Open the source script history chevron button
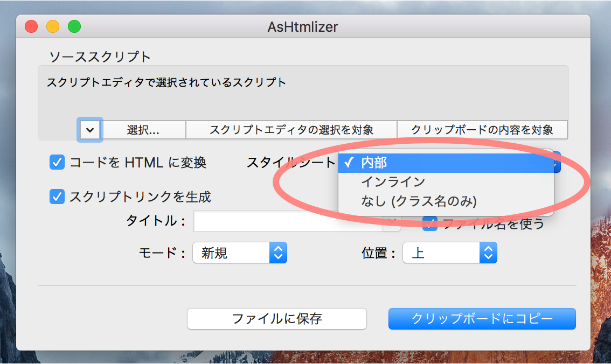This screenshot has height=364, width=611. 90,130
